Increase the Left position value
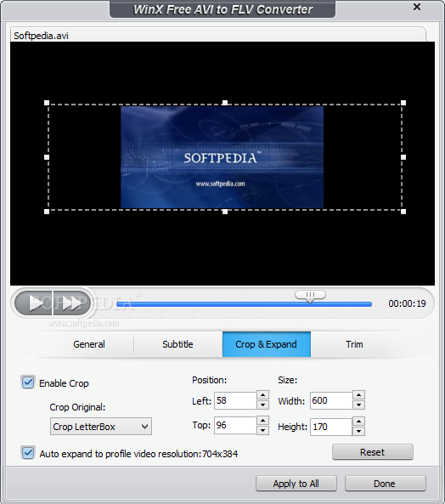 pyautogui.click(x=262, y=395)
